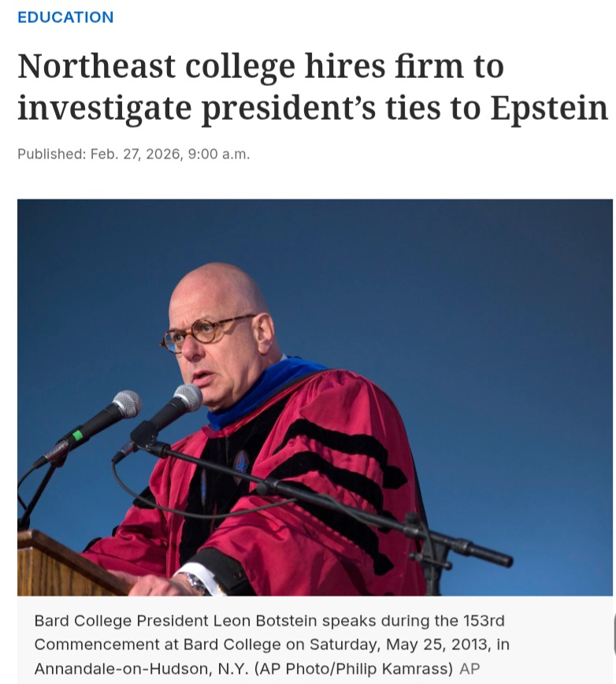Click the word "Epstein" in the headline
616x684 pixels.
click(x=549, y=108)
